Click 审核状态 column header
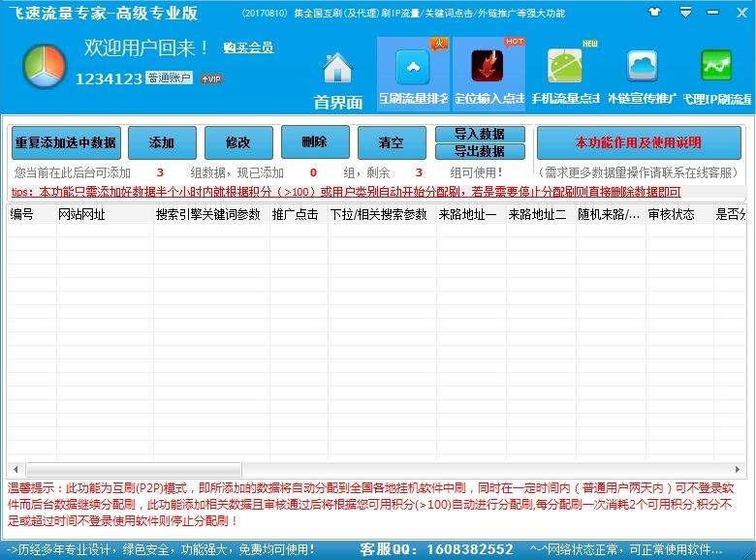Image resolution: width=756 pixels, height=560 pixels. point(679,214)
